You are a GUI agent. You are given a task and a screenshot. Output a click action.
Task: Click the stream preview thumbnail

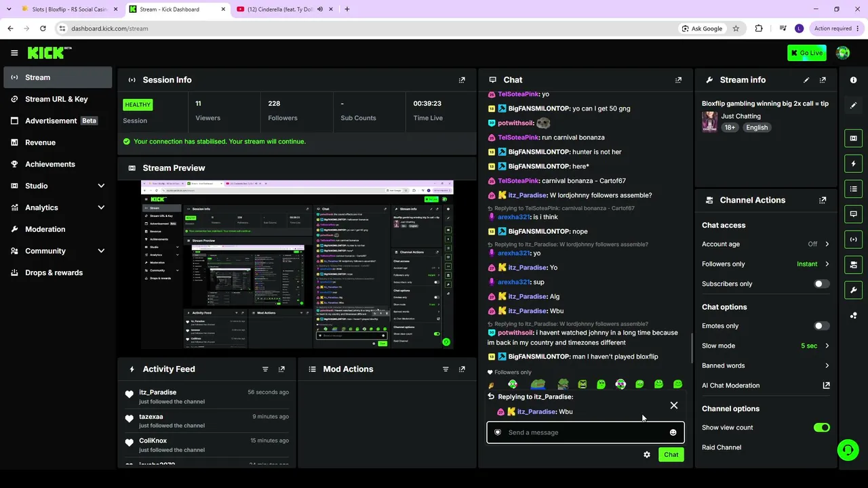[x=297, y=264]
